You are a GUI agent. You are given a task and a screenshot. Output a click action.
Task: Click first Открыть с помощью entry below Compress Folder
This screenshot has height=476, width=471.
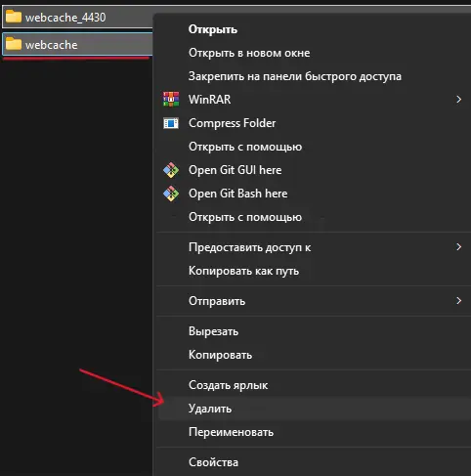point(245,147)
